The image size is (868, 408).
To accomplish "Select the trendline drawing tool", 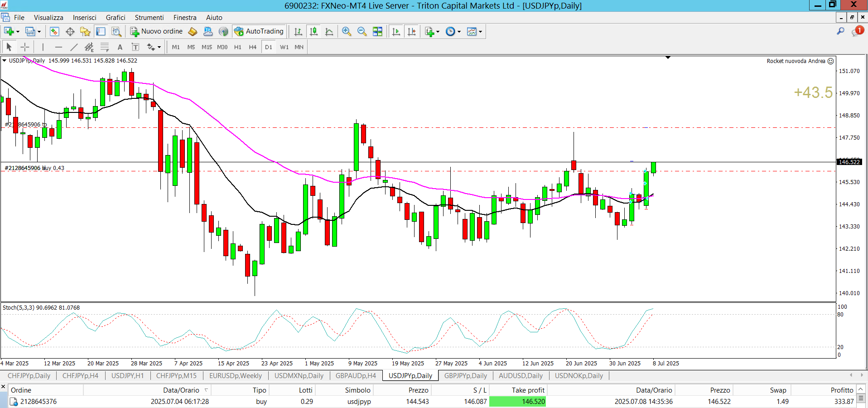I will pos(74,47).
